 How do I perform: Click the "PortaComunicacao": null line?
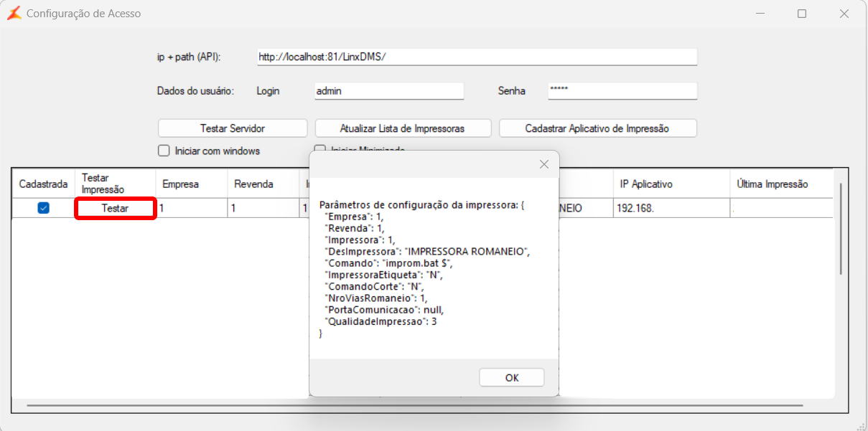pyautogui.click(x=384, y=310)
